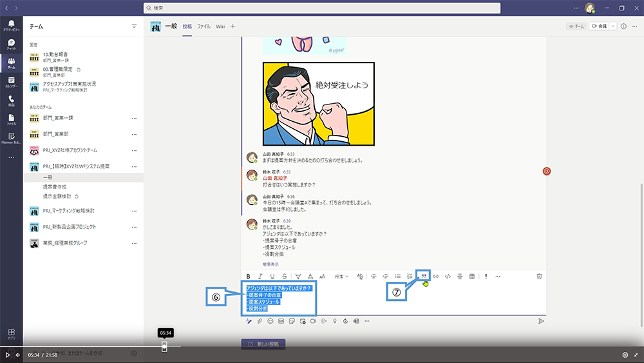This screenshot has width=644, height=363.
Task: Open more formatting options in the toolbar
Action: (x=498, y=276)
